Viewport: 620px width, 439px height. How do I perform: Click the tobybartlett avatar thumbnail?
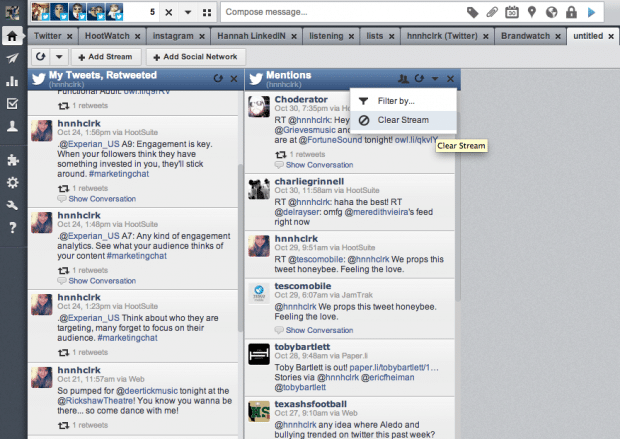[259, 354]
